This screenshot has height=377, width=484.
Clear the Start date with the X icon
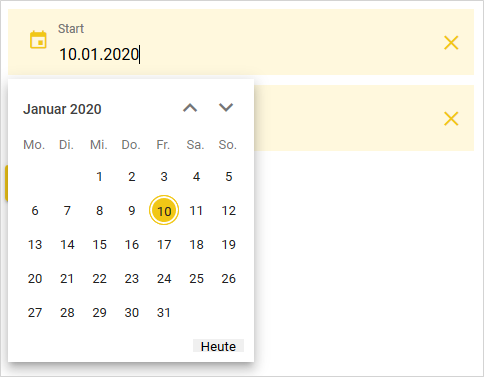click(x=451, y=43)
